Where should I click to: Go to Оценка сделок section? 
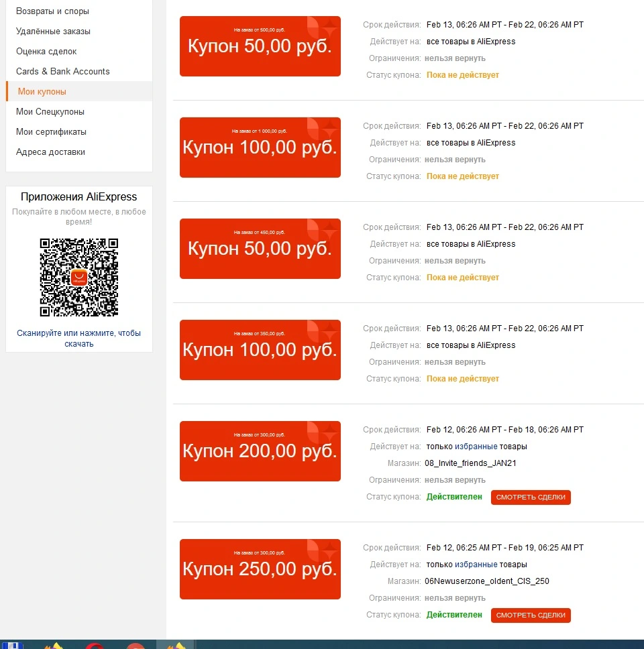[46, 52]
